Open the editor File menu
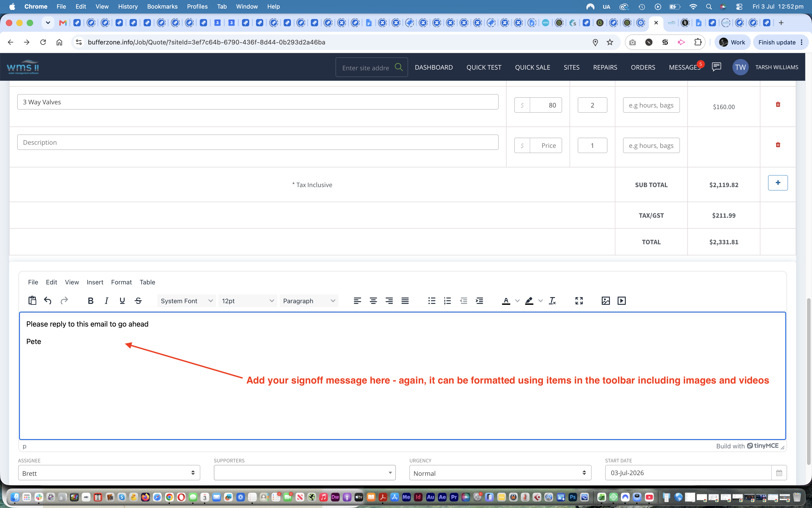 click(x=33, y=282)
